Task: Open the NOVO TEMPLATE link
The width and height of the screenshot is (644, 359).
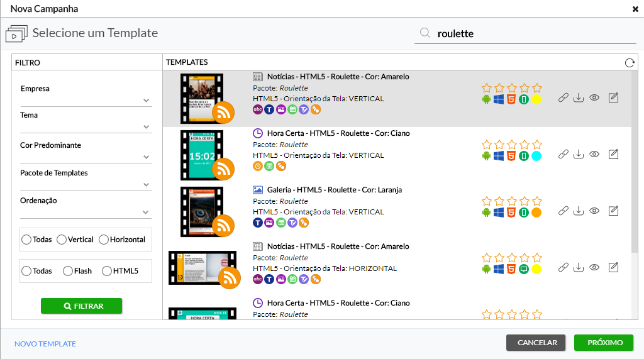Action: tap(45, 344)
